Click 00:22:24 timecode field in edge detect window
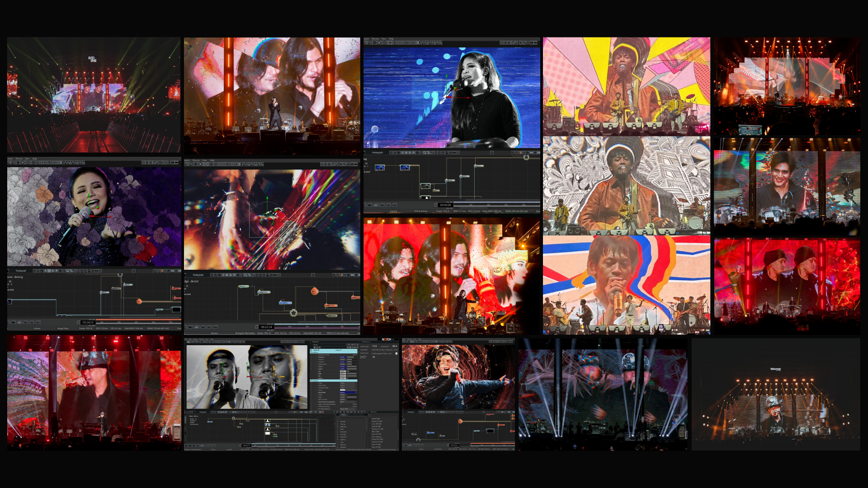 [x=266, y=327]
